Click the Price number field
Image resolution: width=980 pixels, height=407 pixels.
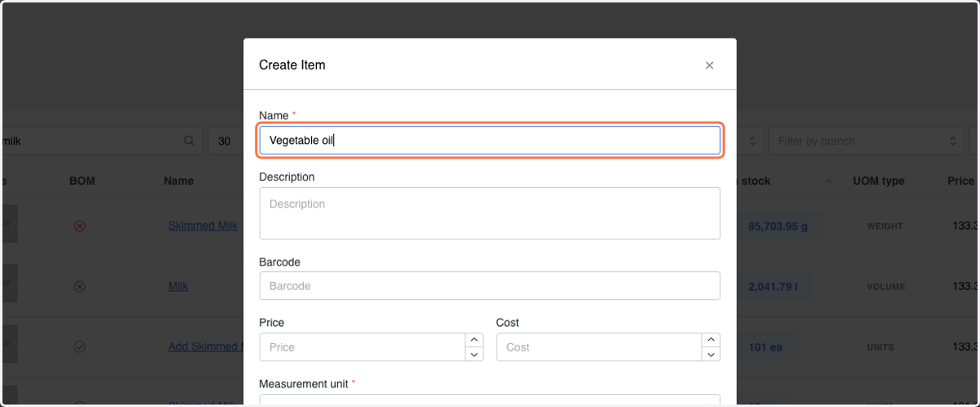(x=362, y=347)
